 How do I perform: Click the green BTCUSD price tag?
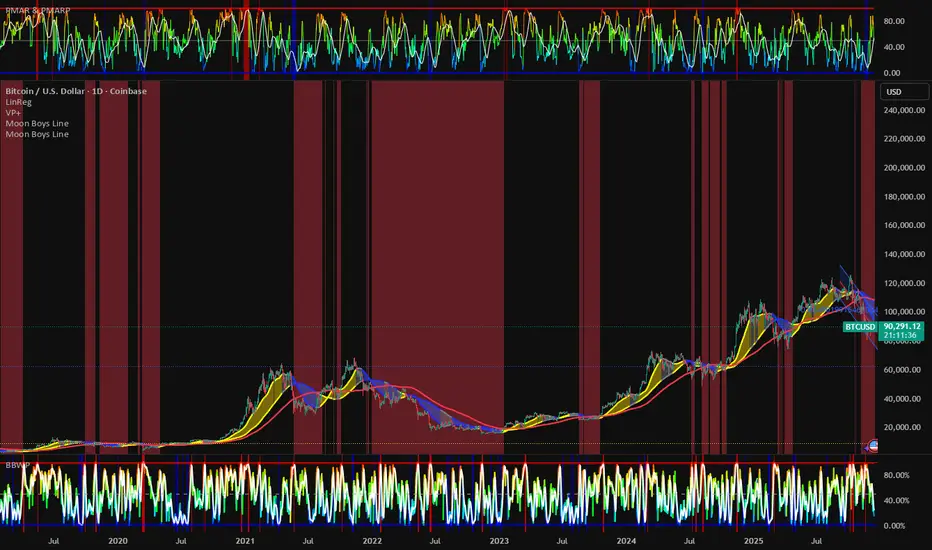(860, 327)
